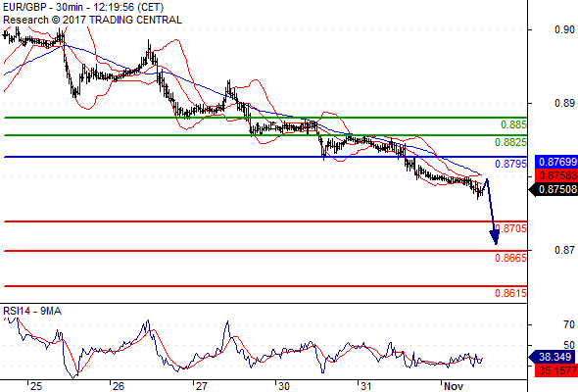
Task: Click the 0.885 green resistance label
Action: (513, 124)
